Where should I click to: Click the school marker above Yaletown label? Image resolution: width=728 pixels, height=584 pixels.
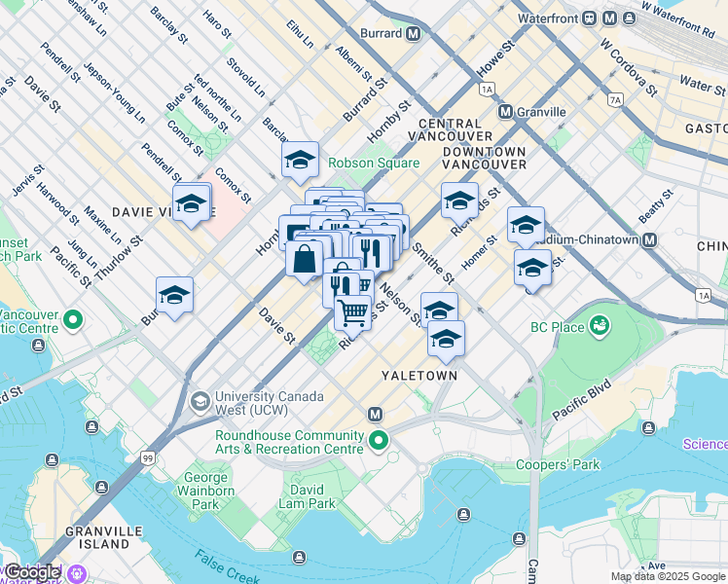pos(446,340)
